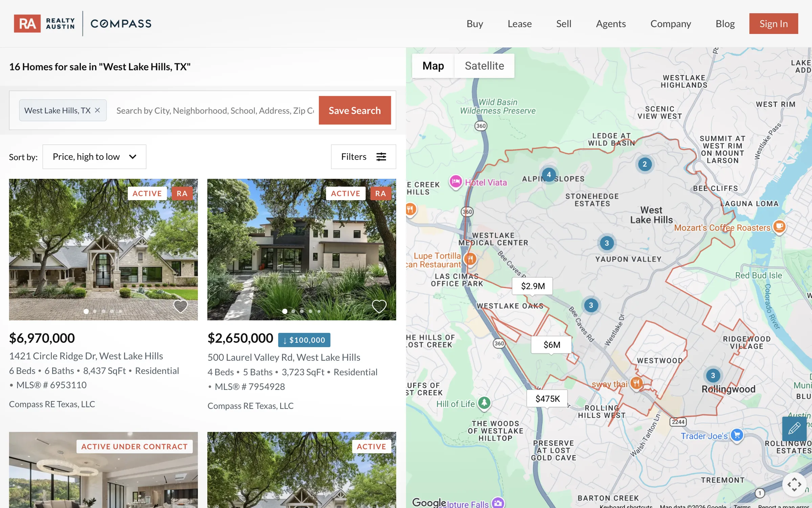Click the Hotel Viata map pin

[x=456, y=182]
